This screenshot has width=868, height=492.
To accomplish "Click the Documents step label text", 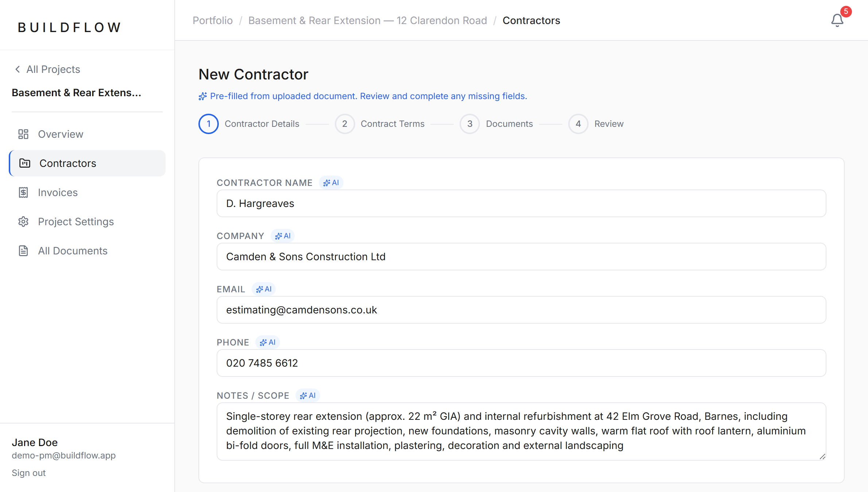I will tap(509, 124).
